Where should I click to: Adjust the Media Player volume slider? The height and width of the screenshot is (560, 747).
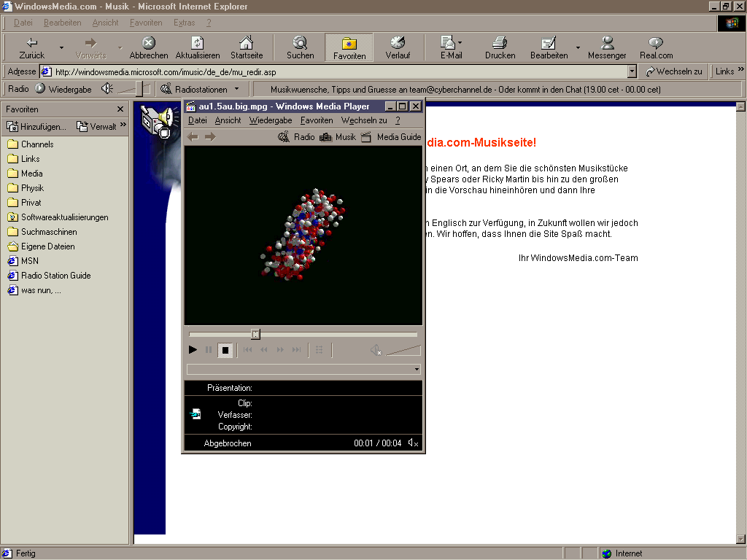coord(403,351)
